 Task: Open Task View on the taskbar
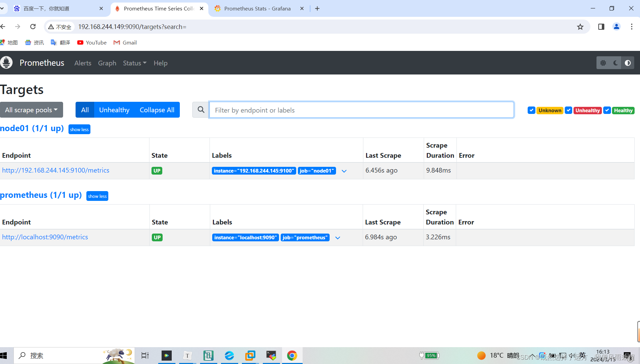(x=145, y=356)
